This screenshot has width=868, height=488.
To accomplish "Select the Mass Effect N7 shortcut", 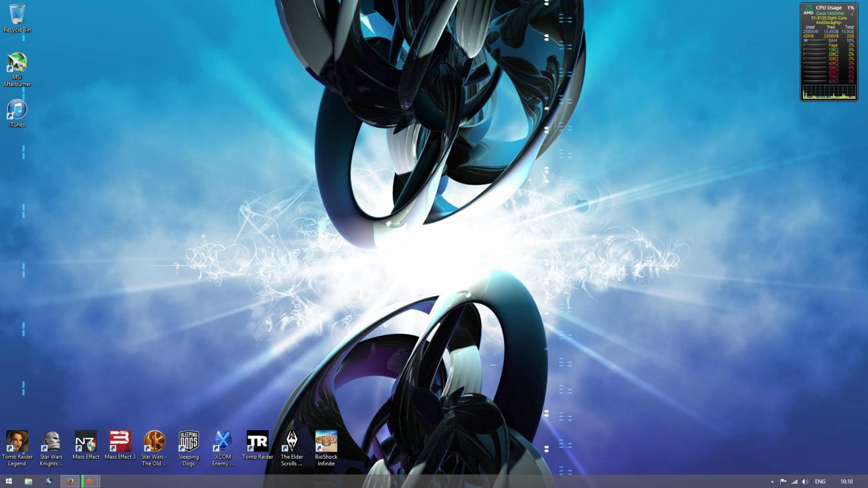I will (86, 445).
